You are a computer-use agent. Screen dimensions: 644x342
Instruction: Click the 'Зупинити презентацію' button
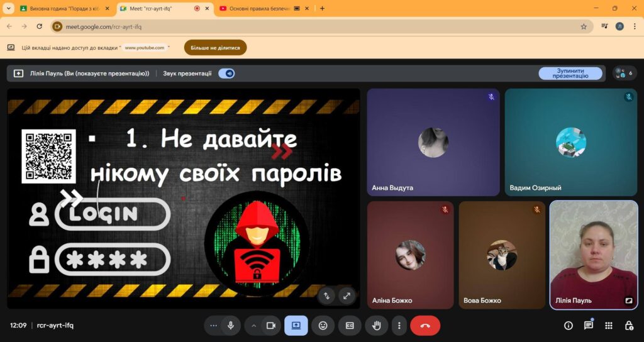coord(570,74)
